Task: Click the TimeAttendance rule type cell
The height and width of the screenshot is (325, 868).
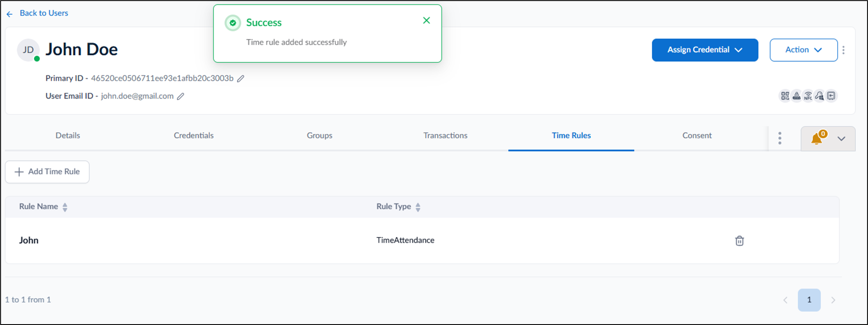Action: pos(405,240)
